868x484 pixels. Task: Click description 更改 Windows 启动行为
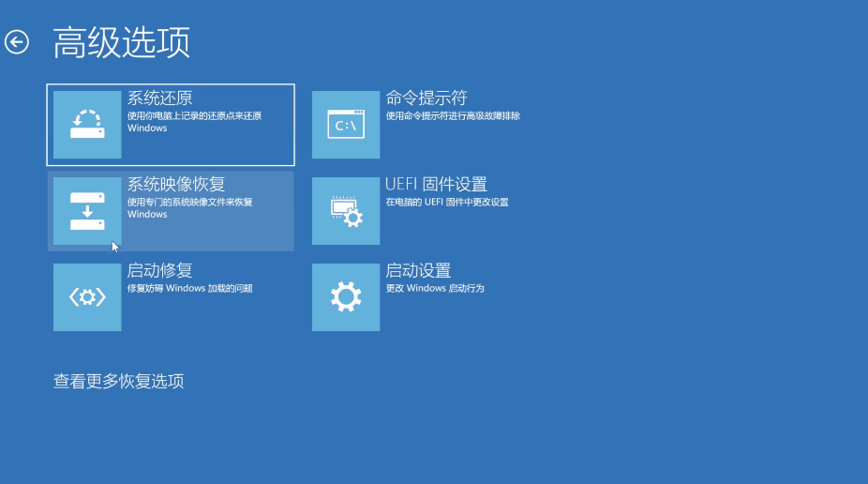click(435, 289)
